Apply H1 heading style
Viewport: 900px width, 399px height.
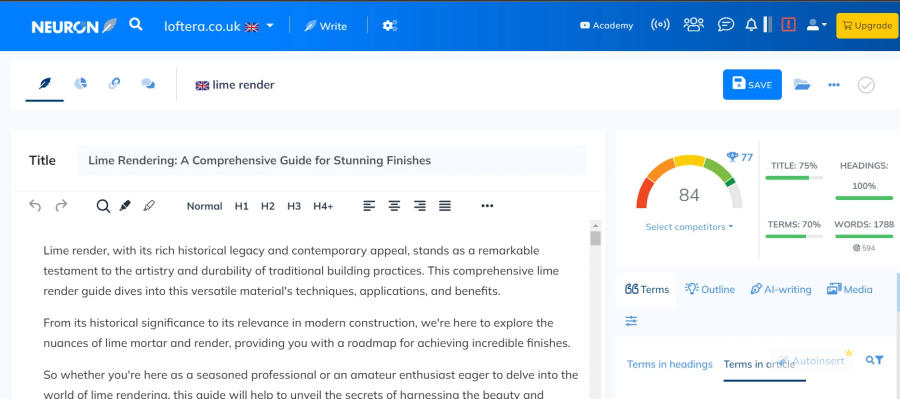click(242, 206)
